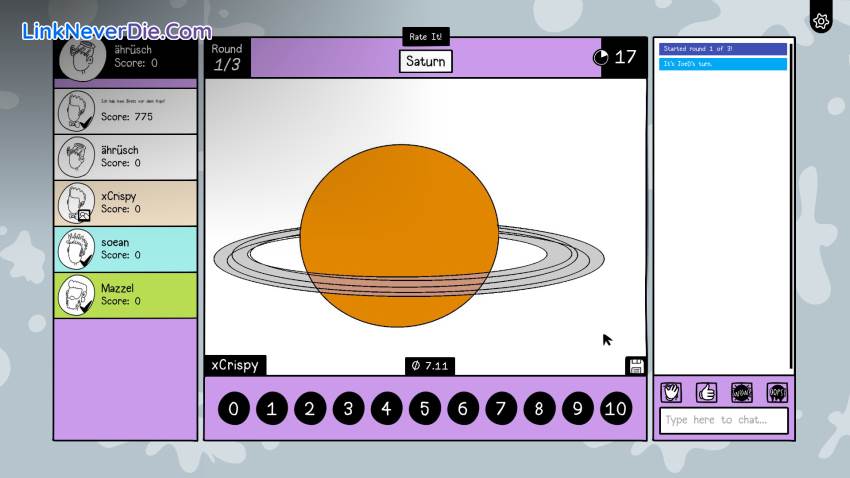
Task: Click xCrispy's avatar in player list
Action: [x=76, y=203]
